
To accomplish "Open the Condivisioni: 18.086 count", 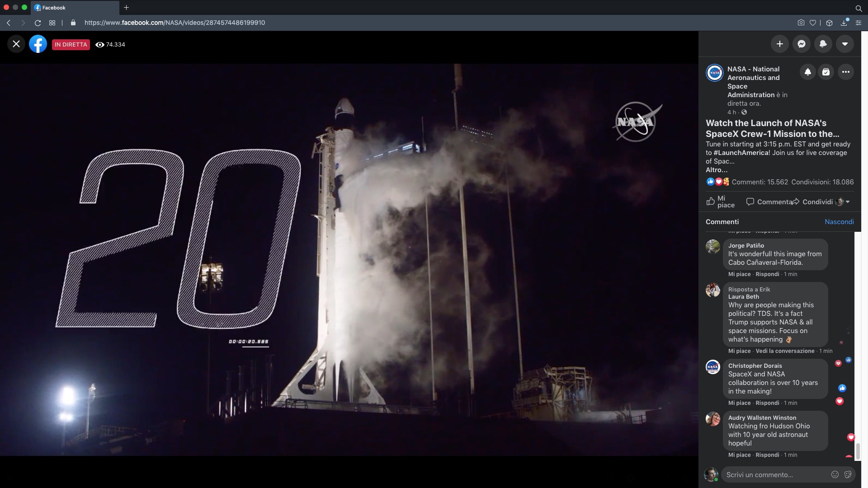I will [822, 182].
